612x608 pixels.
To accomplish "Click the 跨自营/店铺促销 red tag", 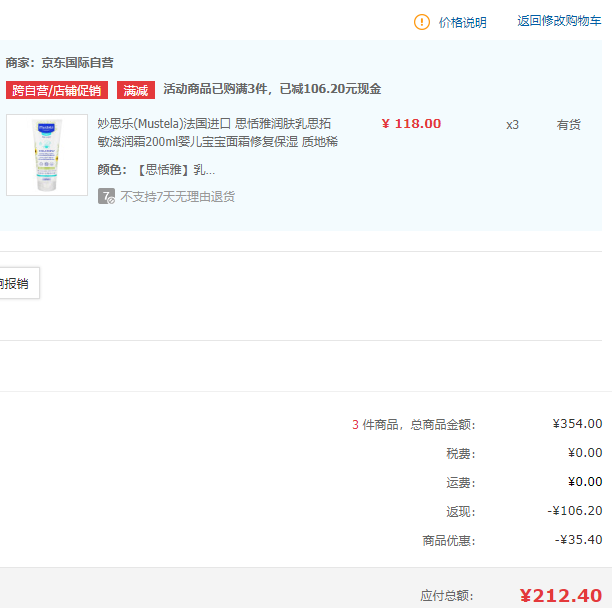I will (57, 90).
